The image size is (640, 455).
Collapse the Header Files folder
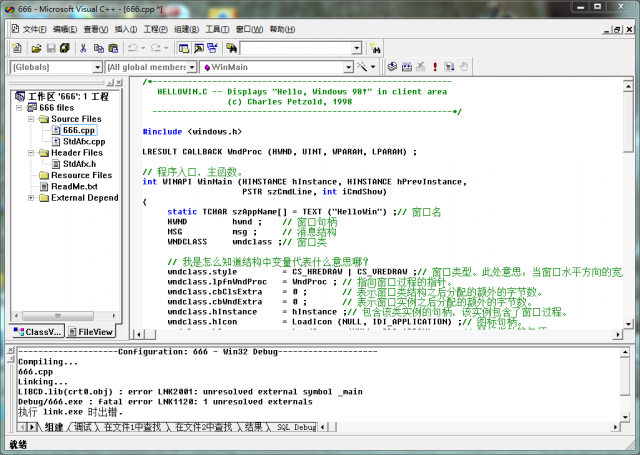coord(31,153)
